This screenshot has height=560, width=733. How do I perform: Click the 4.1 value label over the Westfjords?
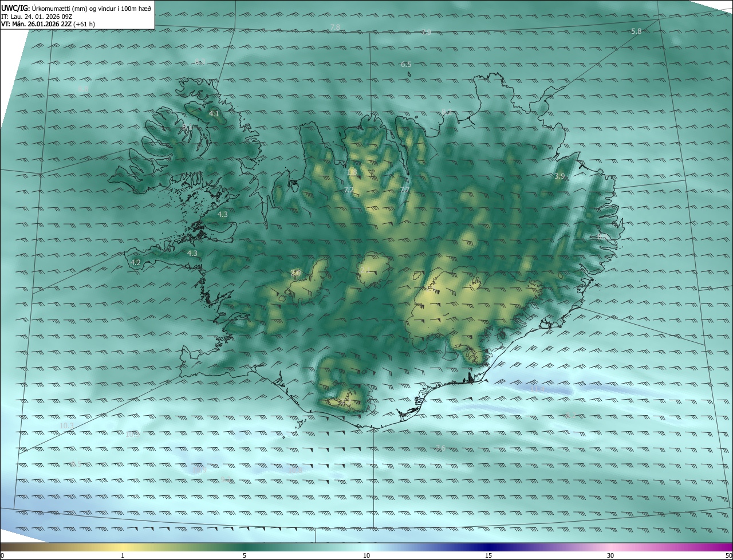(x=214, y=114)
